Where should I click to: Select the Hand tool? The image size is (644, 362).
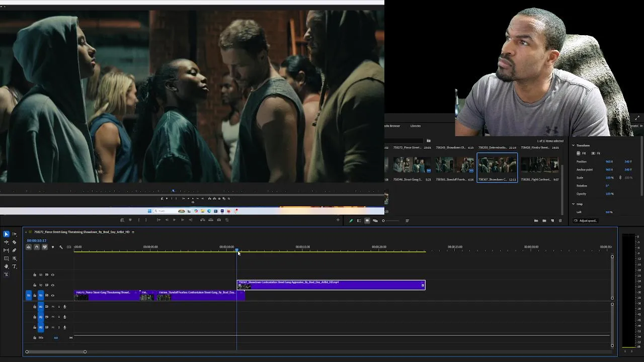6,266
